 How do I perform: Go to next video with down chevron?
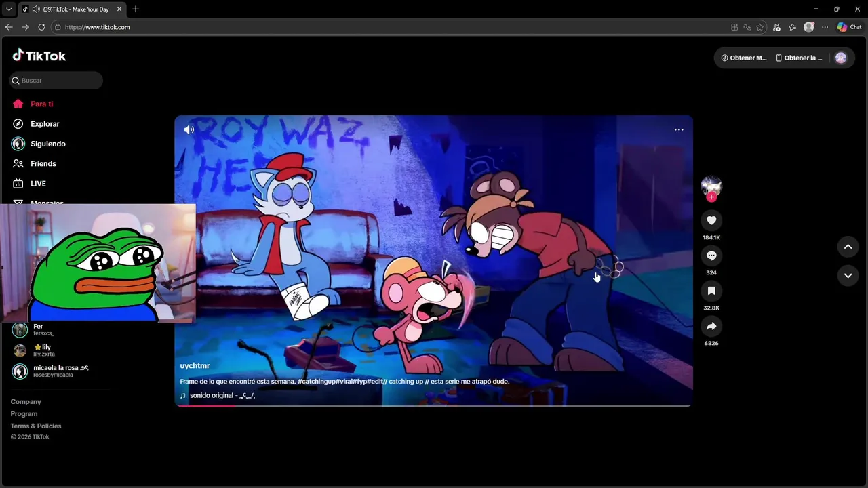point(848,275)
